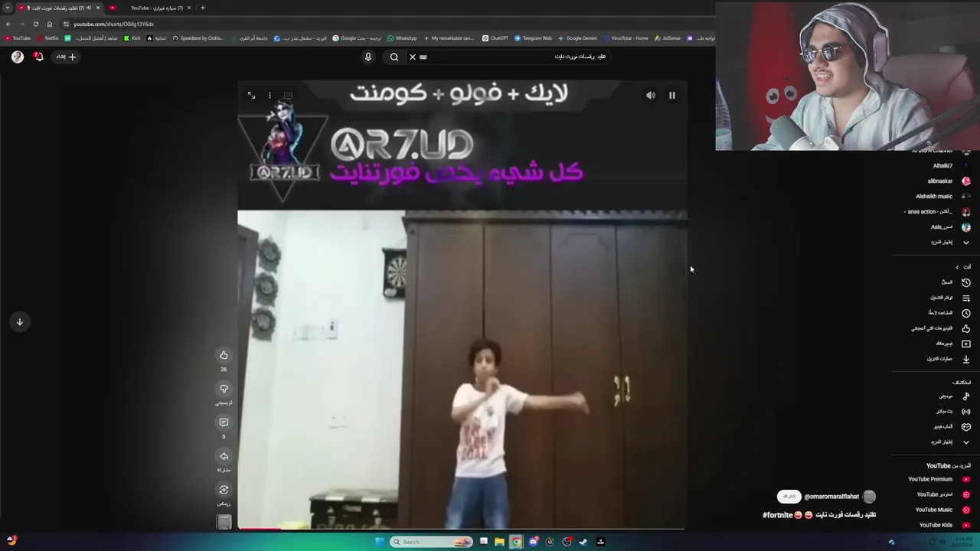Click the Windows taskbar Search box
This screenshot has height=551, width=980.
[431, 542]
